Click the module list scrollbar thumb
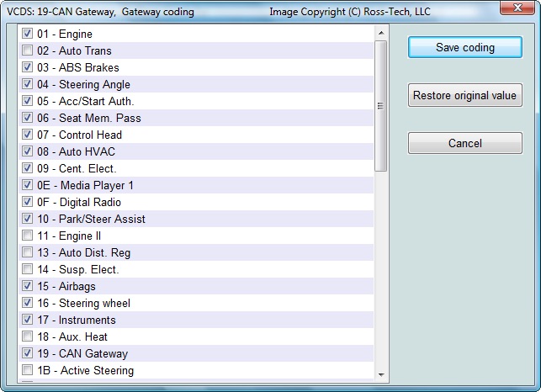Screen dimensions: 541x392 point(381,106)
